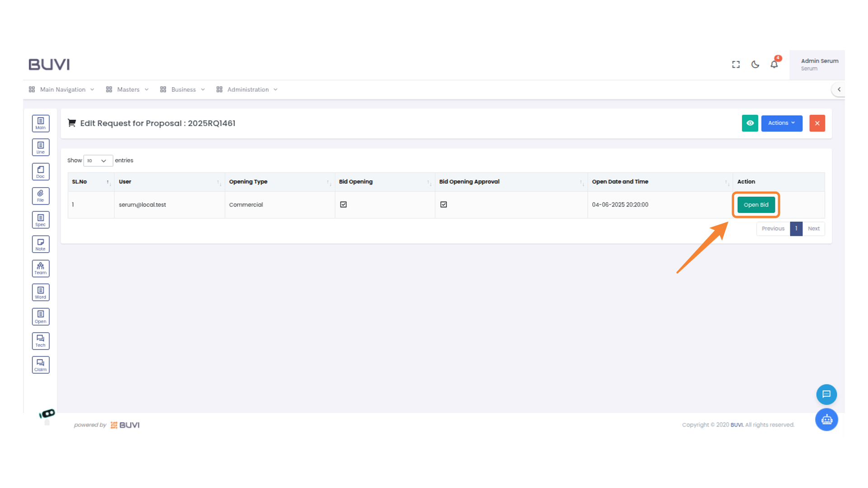868x488 pixels.
Task: Click the Open Bid button
Action: [x=756, y=205]
